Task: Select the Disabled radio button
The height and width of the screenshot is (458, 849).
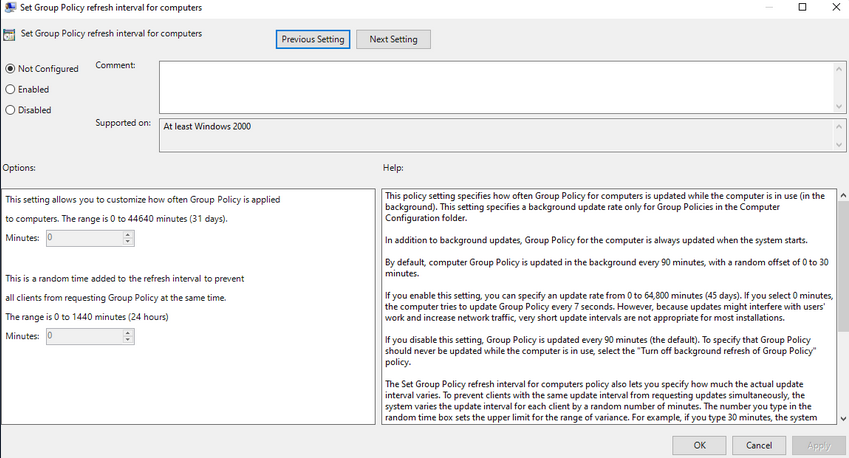Action: point(10,110)
